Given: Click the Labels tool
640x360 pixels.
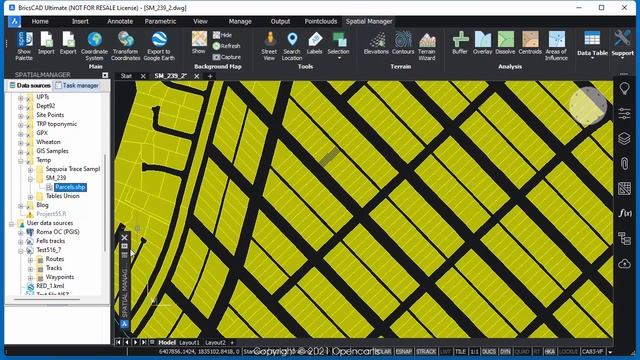Looking at the screenshot, I should pos(314,43).
